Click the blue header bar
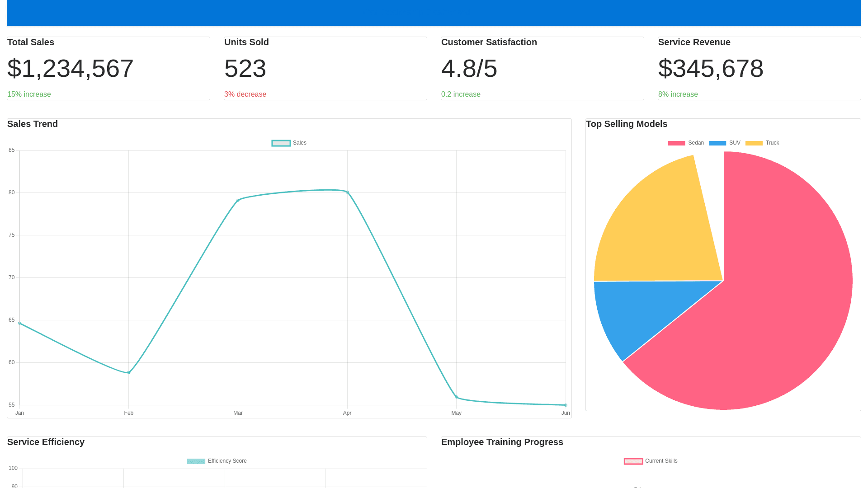 click(x=434, y=13)
